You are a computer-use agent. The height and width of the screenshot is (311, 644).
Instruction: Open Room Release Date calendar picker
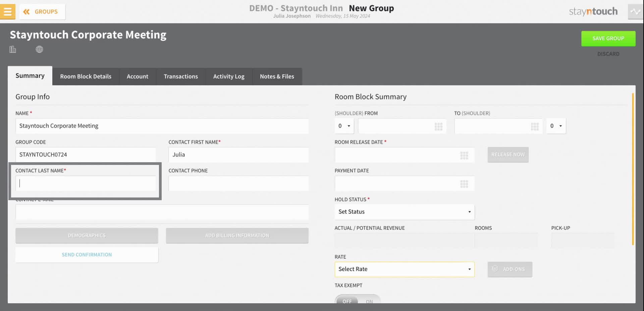click(x=464, y=155)
